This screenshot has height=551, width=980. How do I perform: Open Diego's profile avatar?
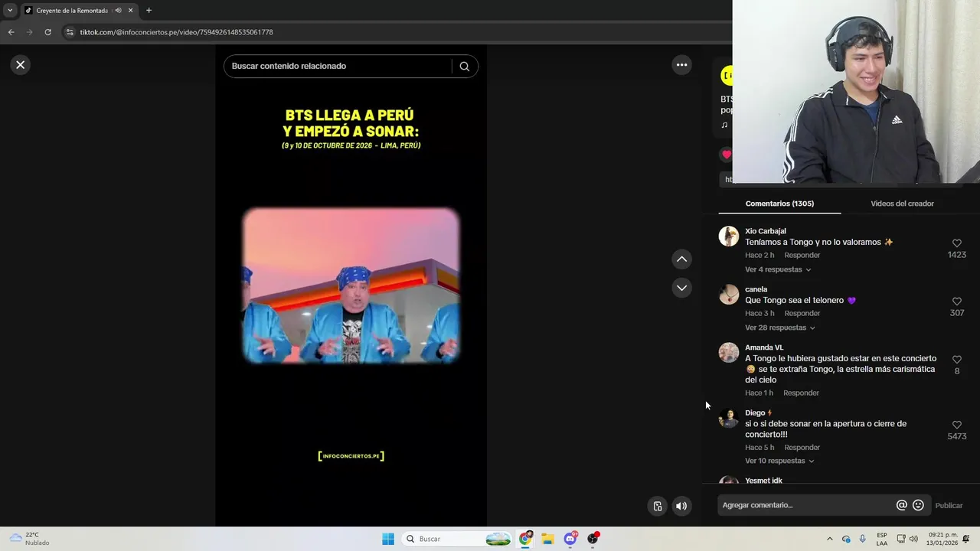[x=728, y=418]
